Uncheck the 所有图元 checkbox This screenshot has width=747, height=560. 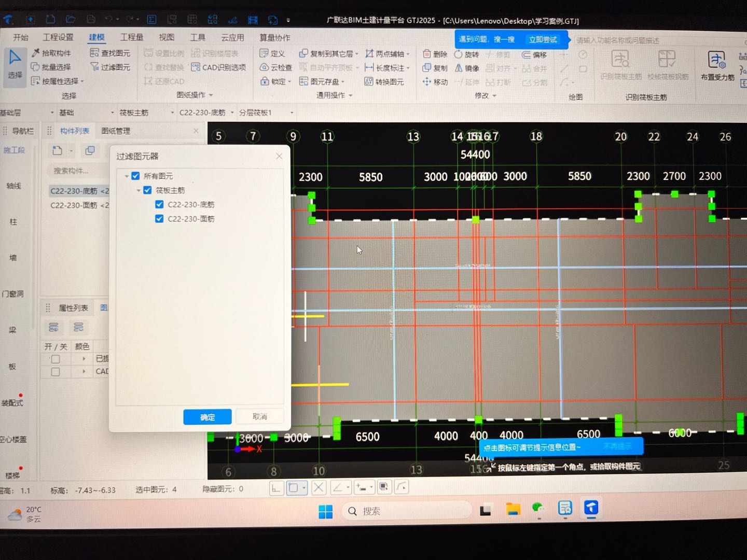(135, 176)
